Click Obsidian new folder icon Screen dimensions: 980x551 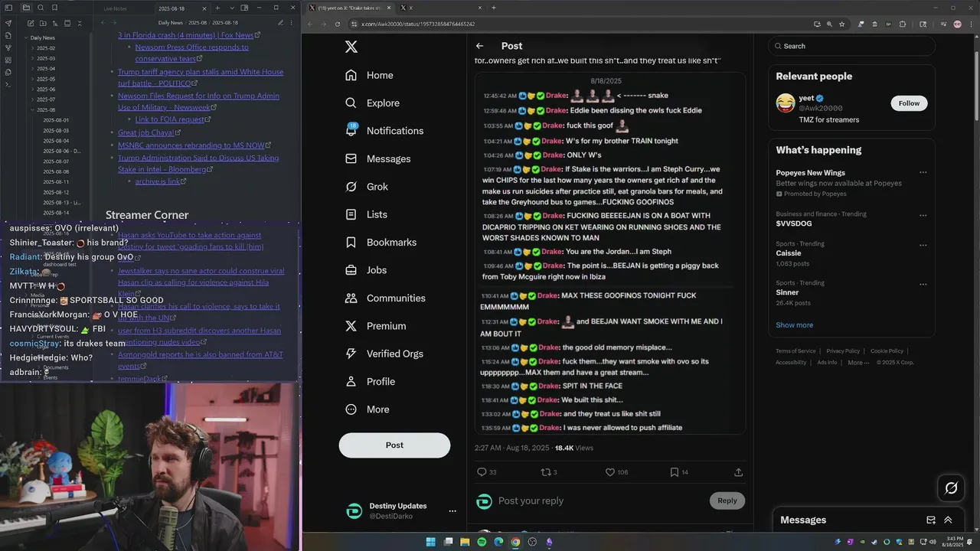[x=42, y=24]
